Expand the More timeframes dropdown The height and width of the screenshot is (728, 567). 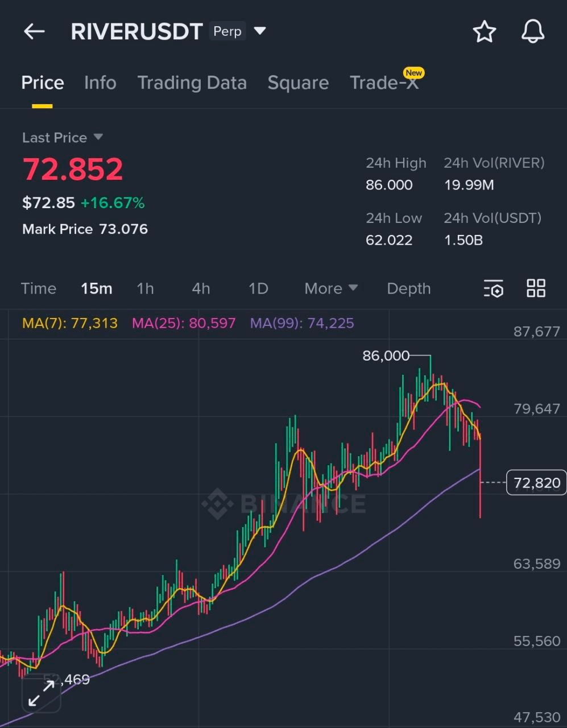[x=331, y=288]
